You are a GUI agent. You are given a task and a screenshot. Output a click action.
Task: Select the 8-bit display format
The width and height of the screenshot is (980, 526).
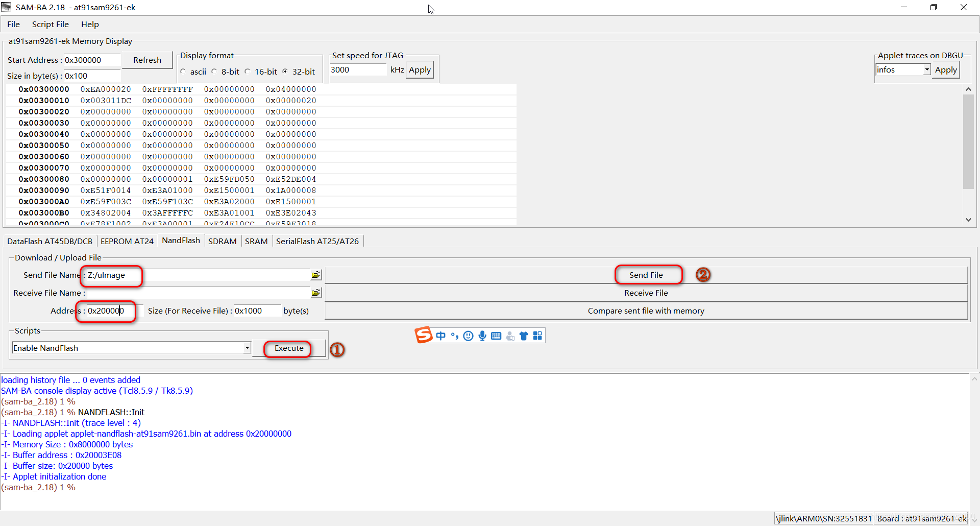(x=214, y=71)
